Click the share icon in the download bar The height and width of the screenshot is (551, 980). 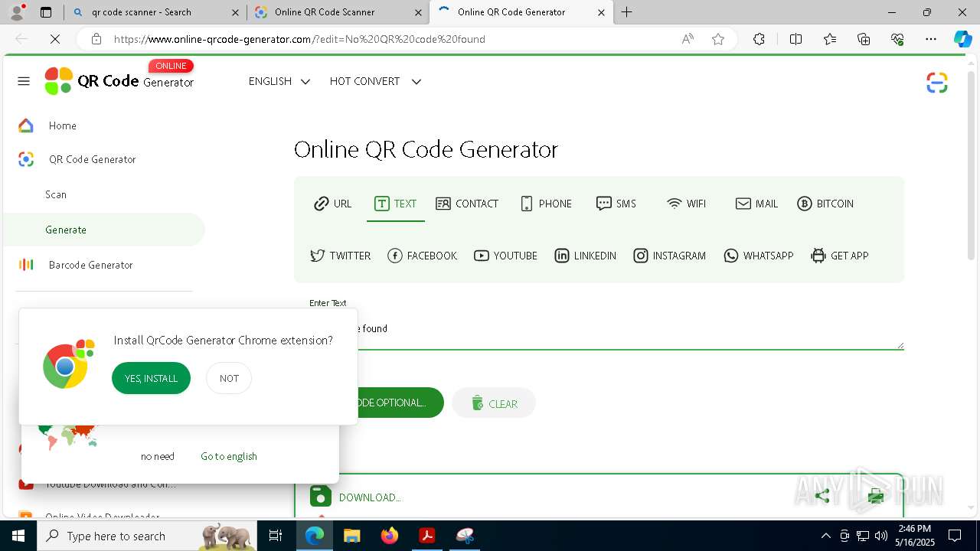pos(822,497)
